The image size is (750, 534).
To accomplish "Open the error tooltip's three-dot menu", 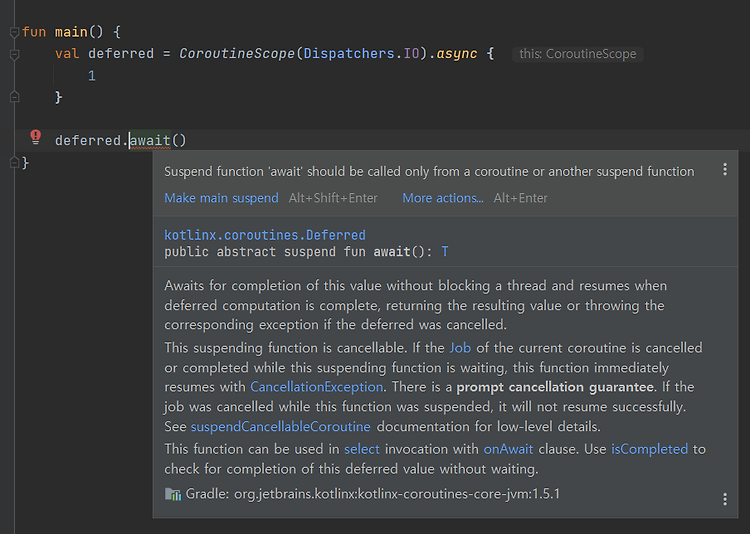I will coord(725,169).
